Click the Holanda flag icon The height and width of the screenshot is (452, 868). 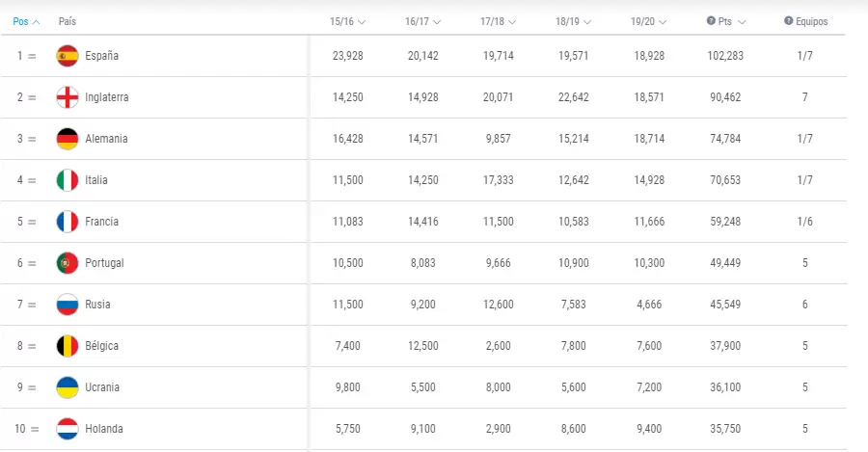68,429
